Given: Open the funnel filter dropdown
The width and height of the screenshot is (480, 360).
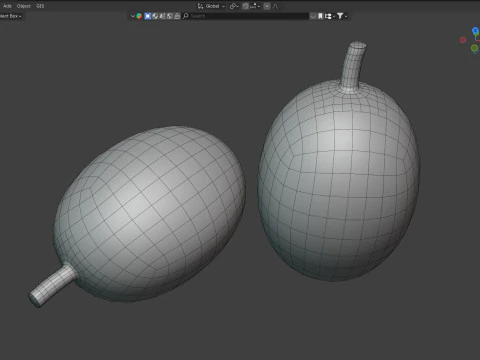Looking at the screenshot, I should 342,16.
